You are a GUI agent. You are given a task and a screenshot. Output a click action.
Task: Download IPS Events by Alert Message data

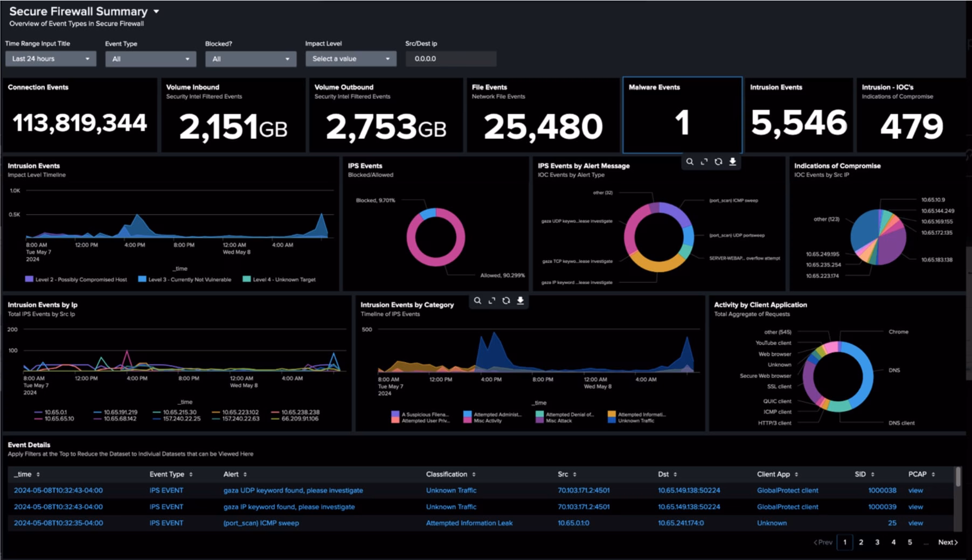coord(733,162)
